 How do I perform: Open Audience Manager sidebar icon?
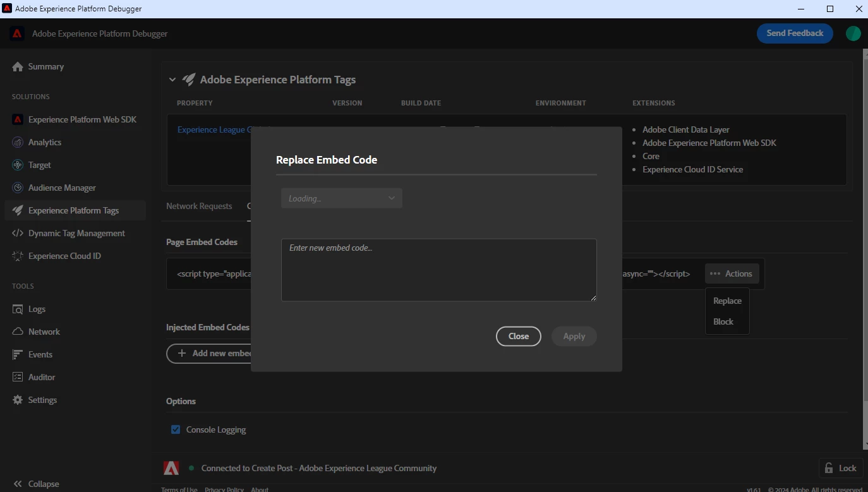[x=18, y=188]
